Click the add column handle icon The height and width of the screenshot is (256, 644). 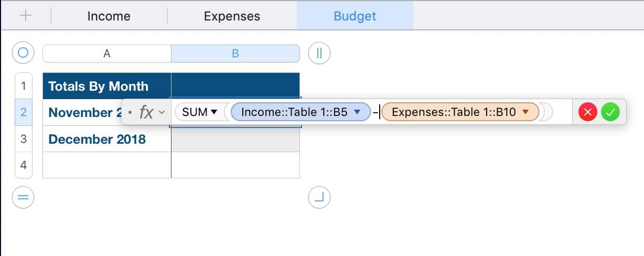tap(319, 53)
